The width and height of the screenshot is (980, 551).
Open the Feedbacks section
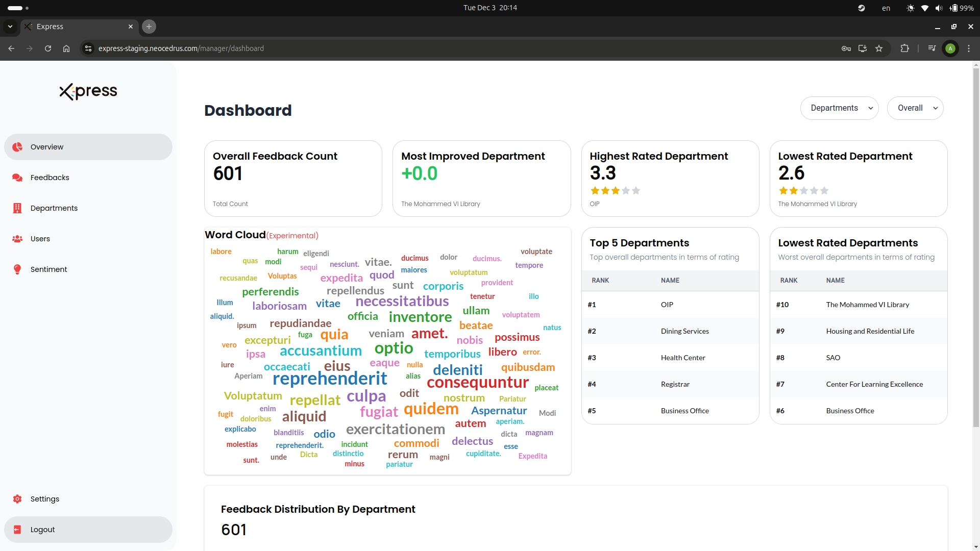tap(88, 178)
